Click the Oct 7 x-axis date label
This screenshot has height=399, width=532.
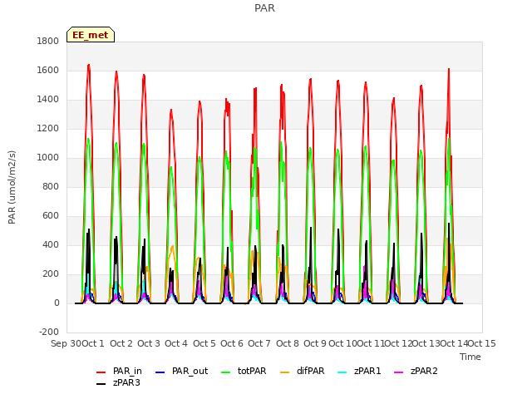(259, 343)
